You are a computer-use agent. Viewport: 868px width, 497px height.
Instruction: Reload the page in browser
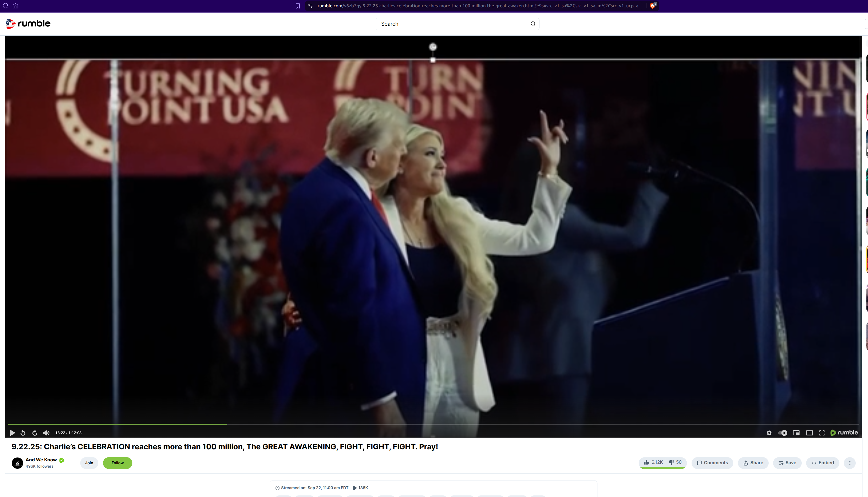point(6,6)
